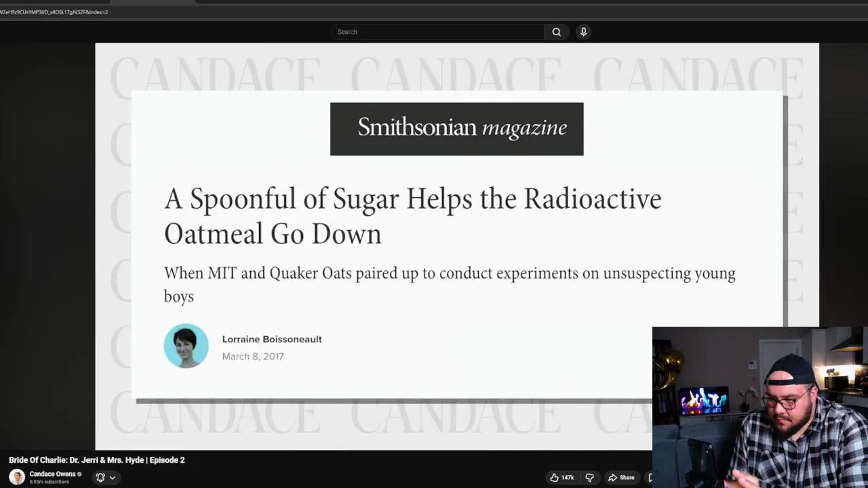868x488 pixels.
Task: Click the YouTube search magnifier button
Action: (x=556, y=32)
